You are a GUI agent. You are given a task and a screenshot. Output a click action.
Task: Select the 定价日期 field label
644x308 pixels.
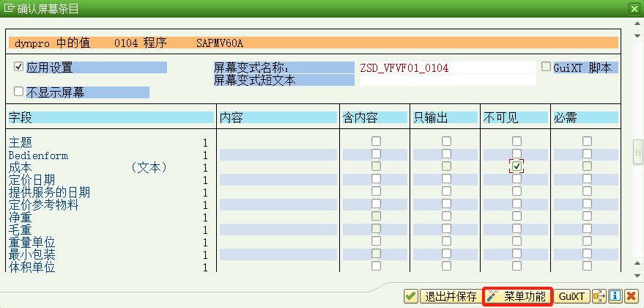[32, 180]
